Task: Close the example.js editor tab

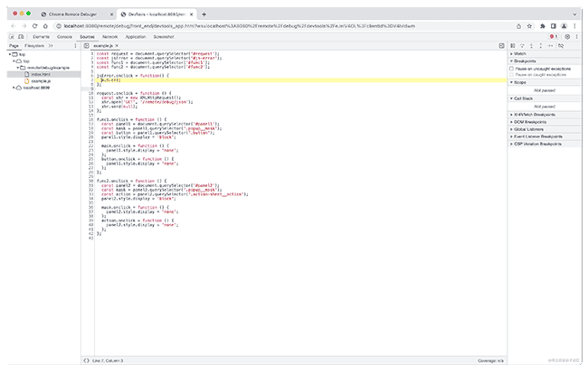Action: pos(117,46)
